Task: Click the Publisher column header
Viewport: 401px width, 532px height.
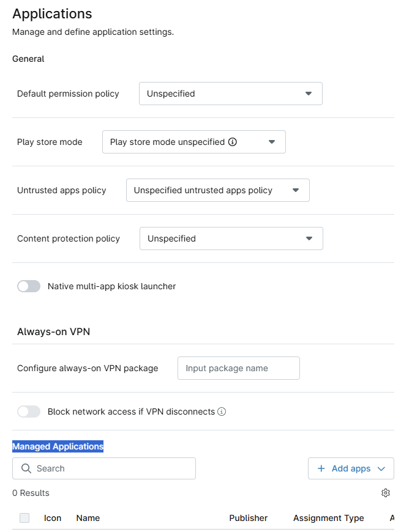Action: point(249,518)
